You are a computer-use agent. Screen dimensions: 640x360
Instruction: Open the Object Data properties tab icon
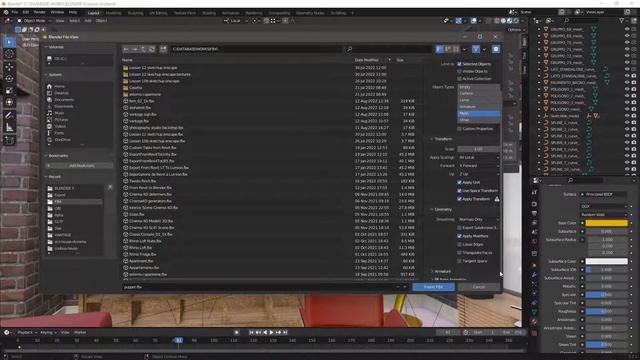pos(534,312)
